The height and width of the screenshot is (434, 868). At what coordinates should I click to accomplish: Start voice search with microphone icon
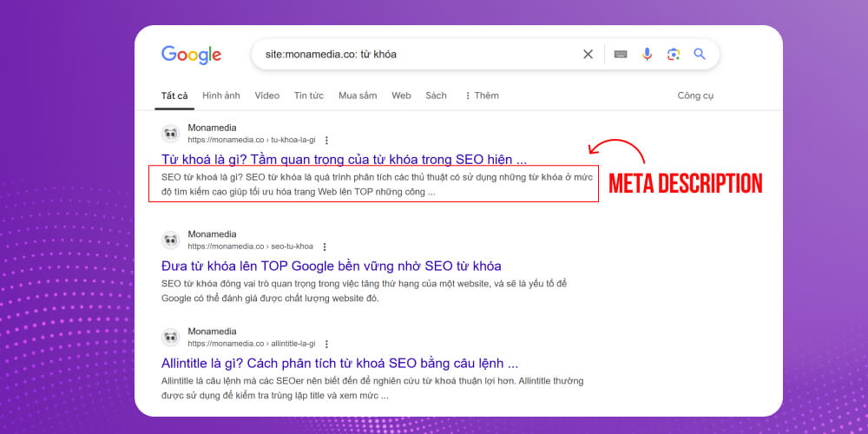648,54
